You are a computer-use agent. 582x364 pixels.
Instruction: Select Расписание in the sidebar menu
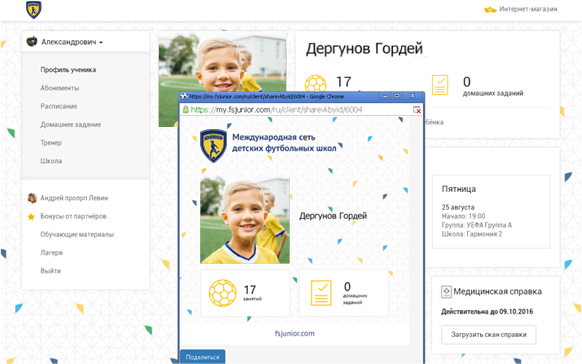pyautogui.click(x=59, y=106)
